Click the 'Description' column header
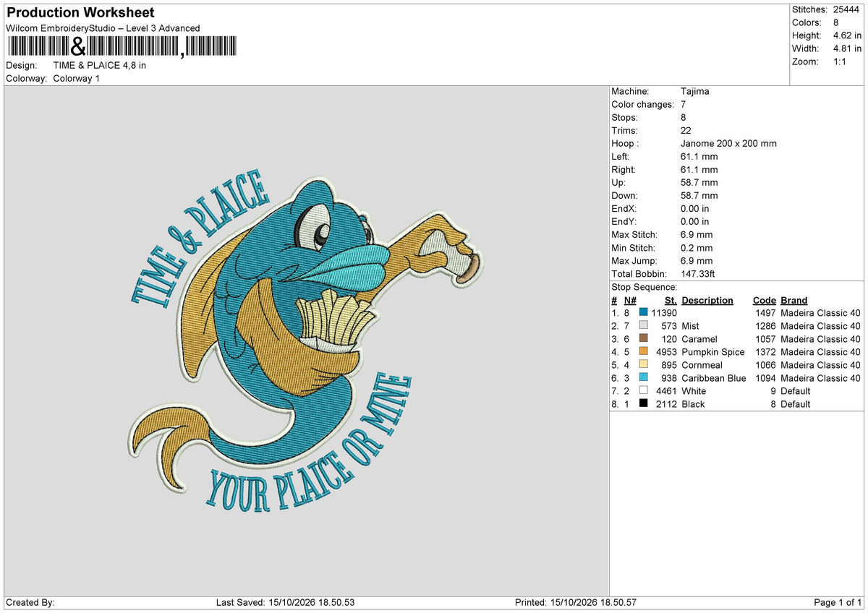Screen dimensions: 868x613 pos(707,300)
